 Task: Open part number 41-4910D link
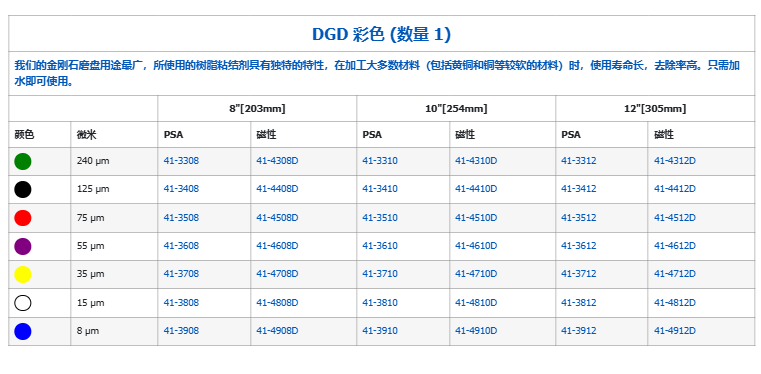tap(476, 331)
